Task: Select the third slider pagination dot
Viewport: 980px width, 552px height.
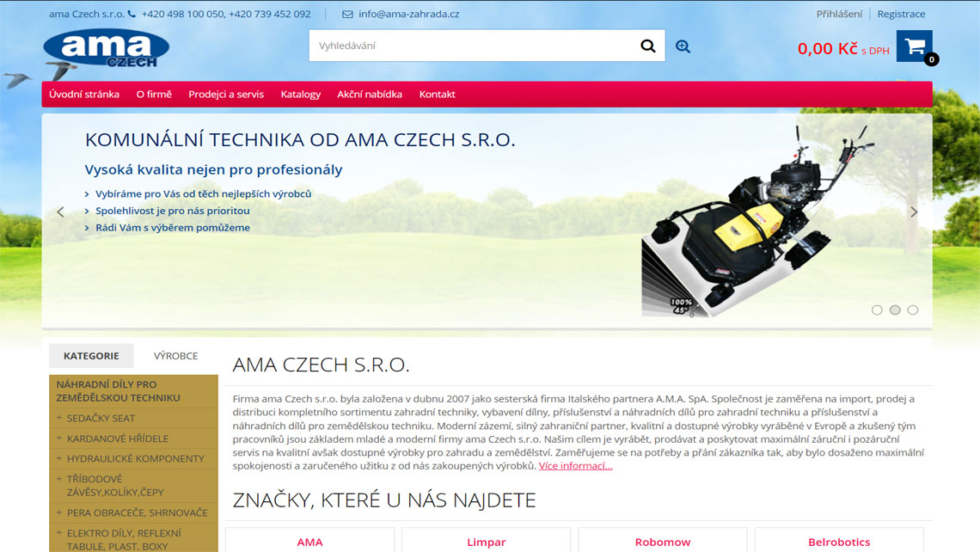Action: tap(913, 310)
